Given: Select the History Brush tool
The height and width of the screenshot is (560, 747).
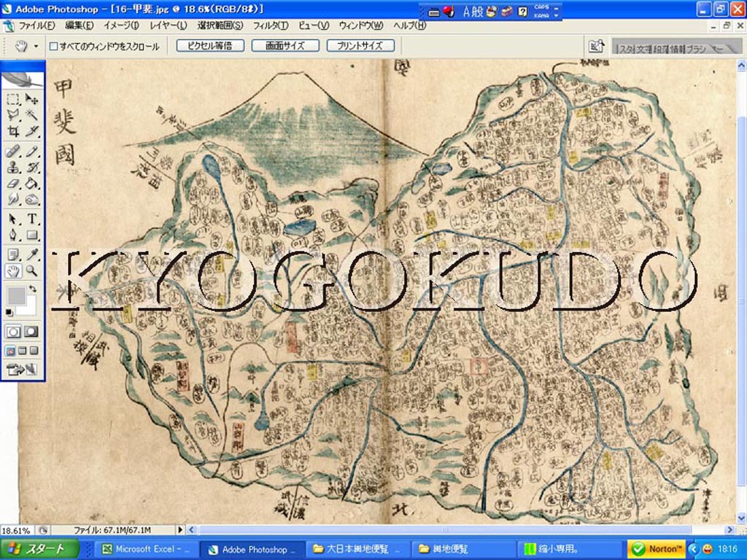Looking at the screenshot, I should coord(31,168).
